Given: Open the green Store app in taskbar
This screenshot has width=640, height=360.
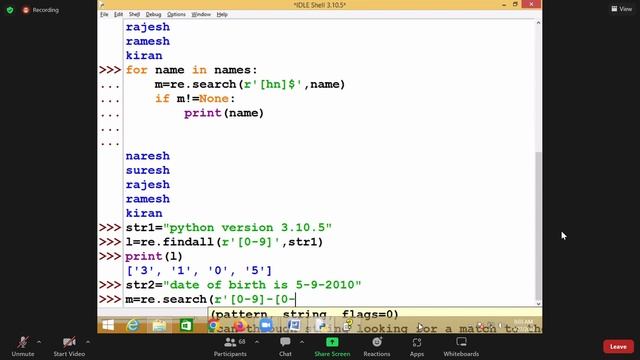Looking at the screenshot, I should (186, 325).
